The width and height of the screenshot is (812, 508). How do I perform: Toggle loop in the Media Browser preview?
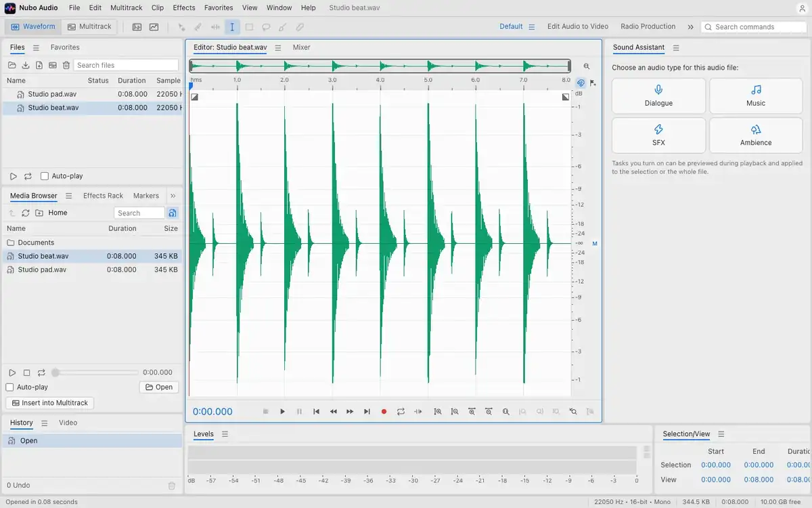(41, 373)
